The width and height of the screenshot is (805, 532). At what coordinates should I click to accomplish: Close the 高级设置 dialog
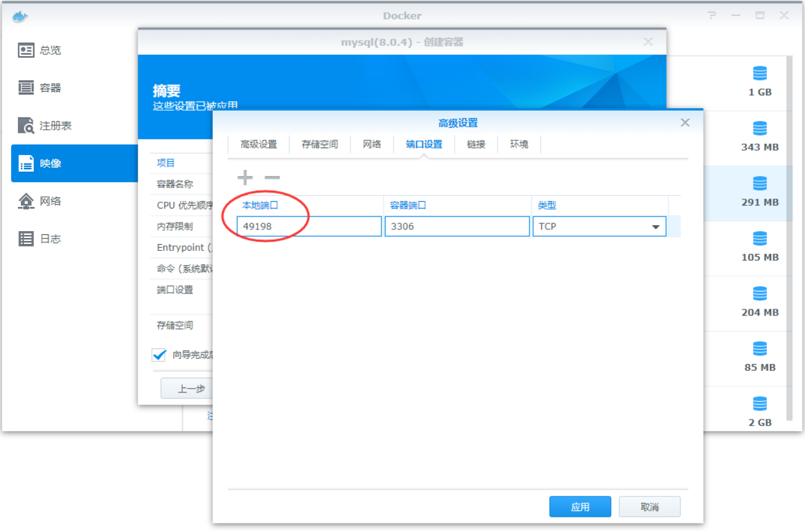[x=685, y=123]
